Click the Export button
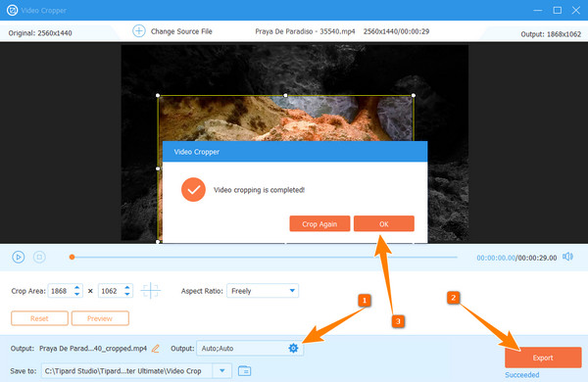 tap(543, 358)
